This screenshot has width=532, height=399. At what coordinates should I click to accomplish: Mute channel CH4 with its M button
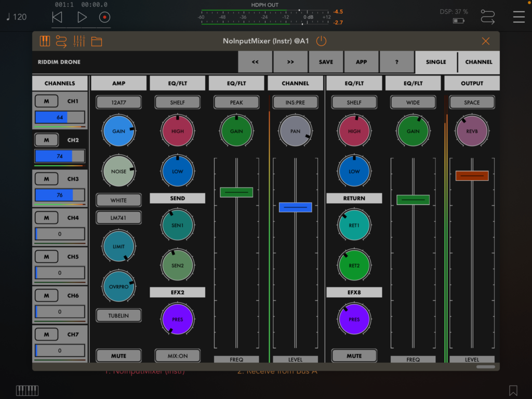[46, 218]
